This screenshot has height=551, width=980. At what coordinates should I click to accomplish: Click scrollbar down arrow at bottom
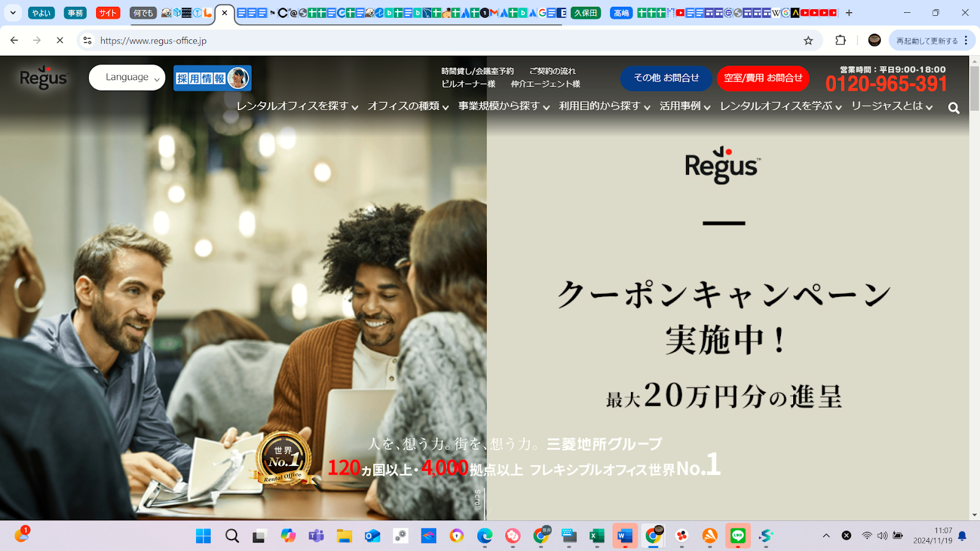tap(974, 515)
